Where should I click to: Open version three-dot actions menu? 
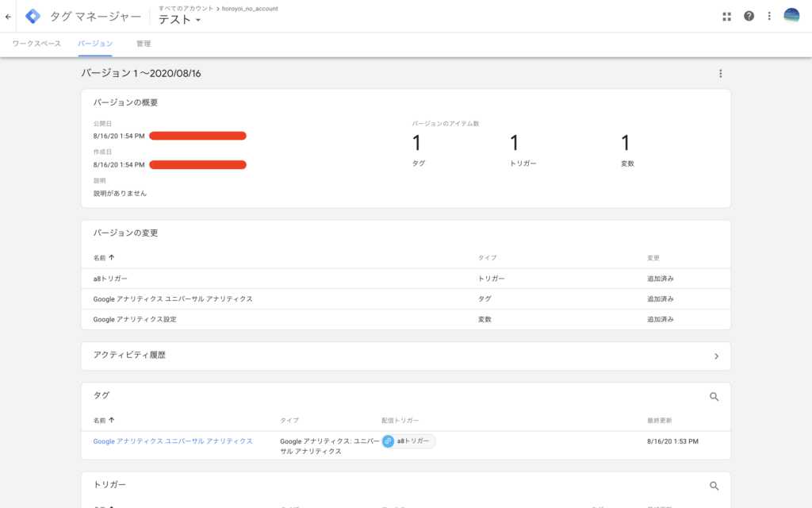[720, 74]
